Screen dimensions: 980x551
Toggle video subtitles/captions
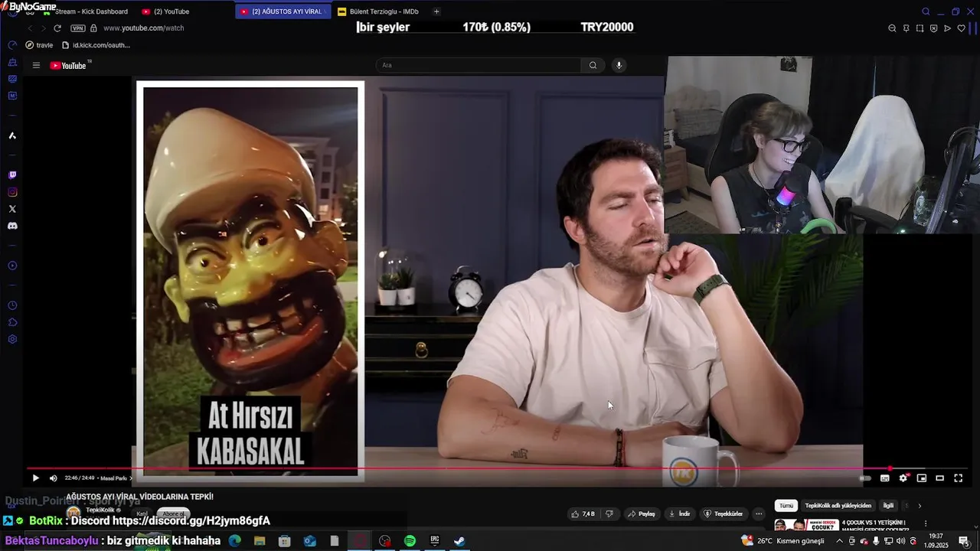885,478
